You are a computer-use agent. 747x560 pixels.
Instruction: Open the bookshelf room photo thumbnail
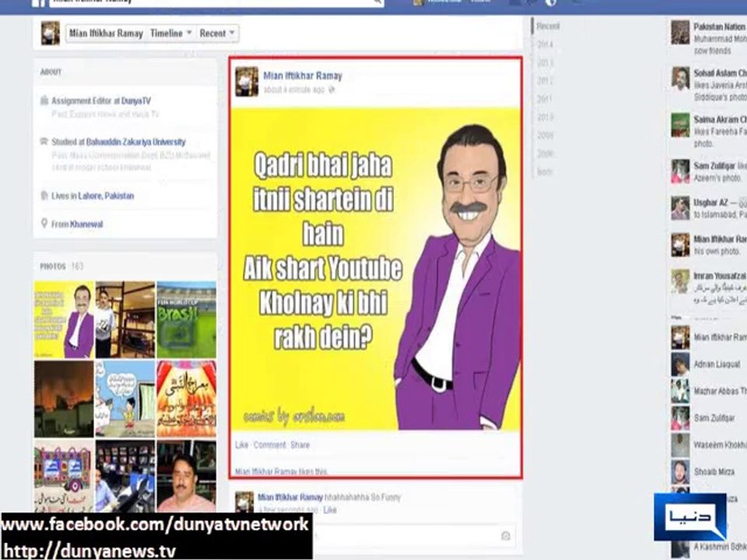pyautogui.click(x=125, y=320)
